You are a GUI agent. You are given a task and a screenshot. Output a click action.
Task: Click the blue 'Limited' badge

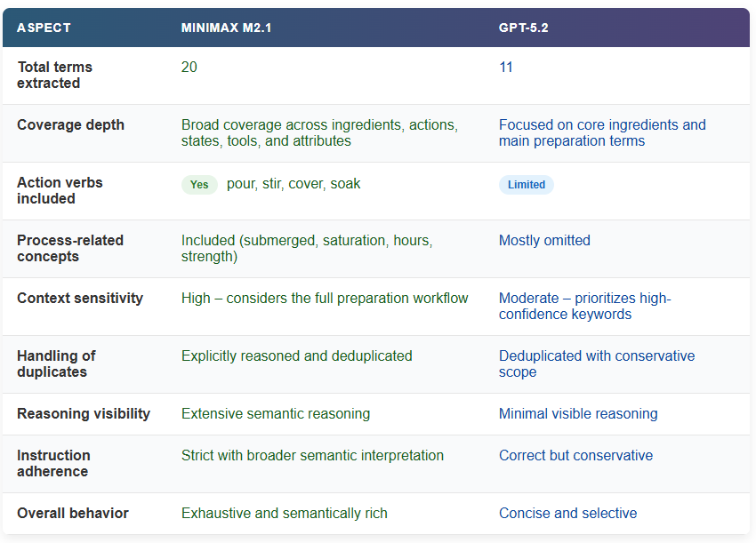pyautogui.click(x=527, y=185)
